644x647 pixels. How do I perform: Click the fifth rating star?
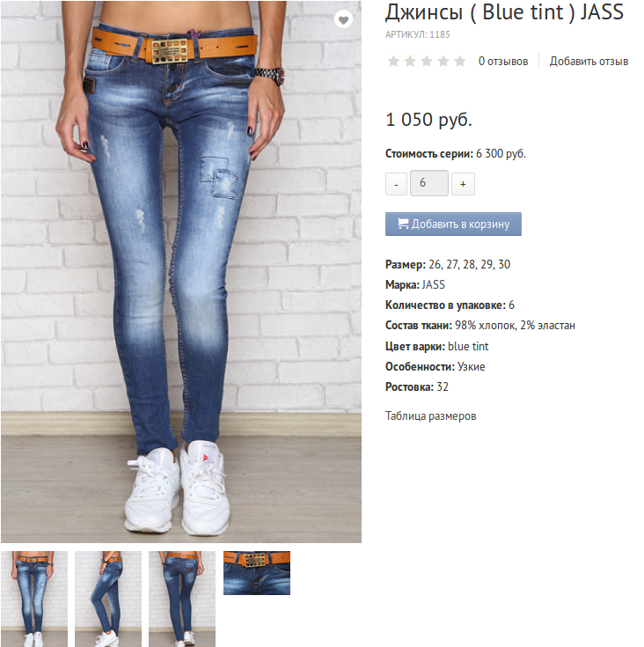coord(460,61)
